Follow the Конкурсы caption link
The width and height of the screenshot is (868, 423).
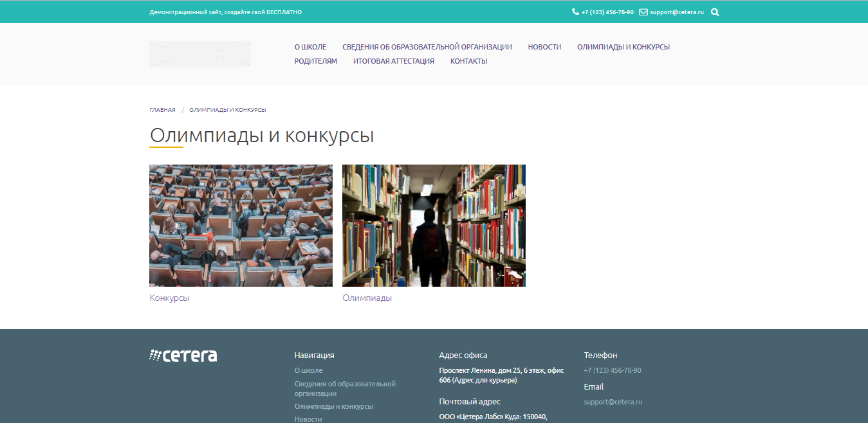click(x=169, y=298)
